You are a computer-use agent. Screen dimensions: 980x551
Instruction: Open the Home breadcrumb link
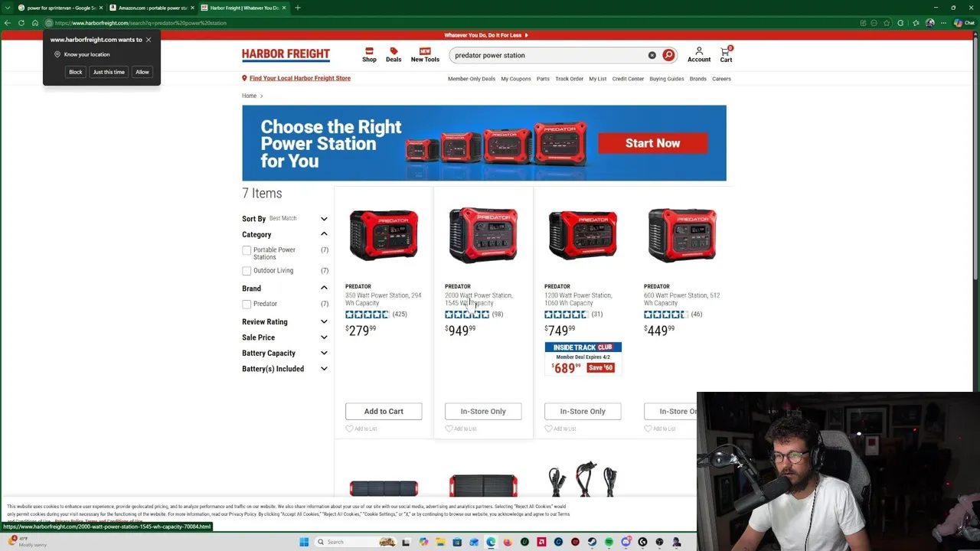pyautogui.click(x=250, y=96)
